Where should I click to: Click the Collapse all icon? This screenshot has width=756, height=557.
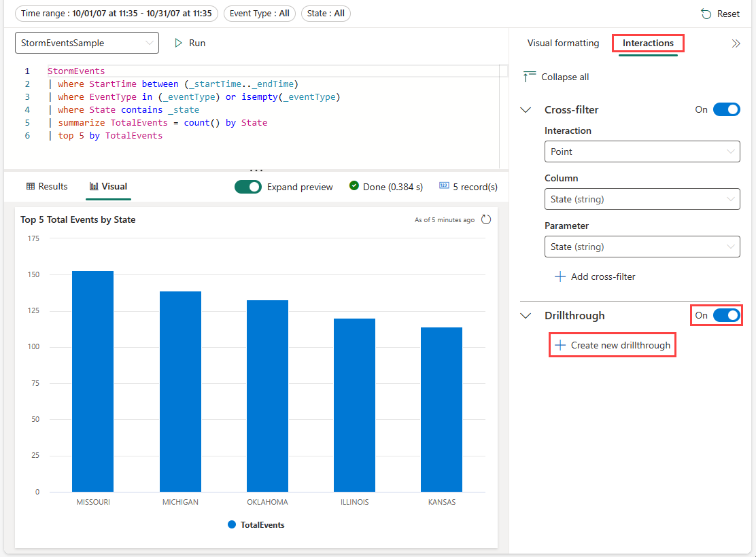click(530, 77)
